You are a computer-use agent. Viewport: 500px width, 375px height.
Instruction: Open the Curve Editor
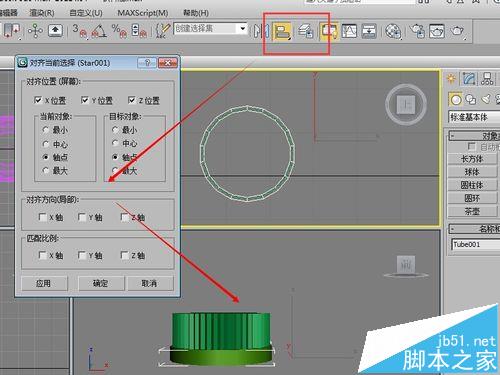349,31
